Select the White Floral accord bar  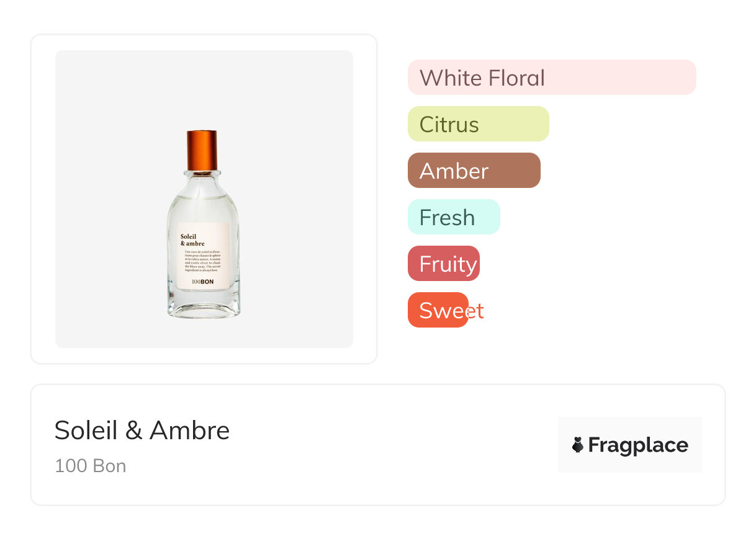tap(551, 78)
